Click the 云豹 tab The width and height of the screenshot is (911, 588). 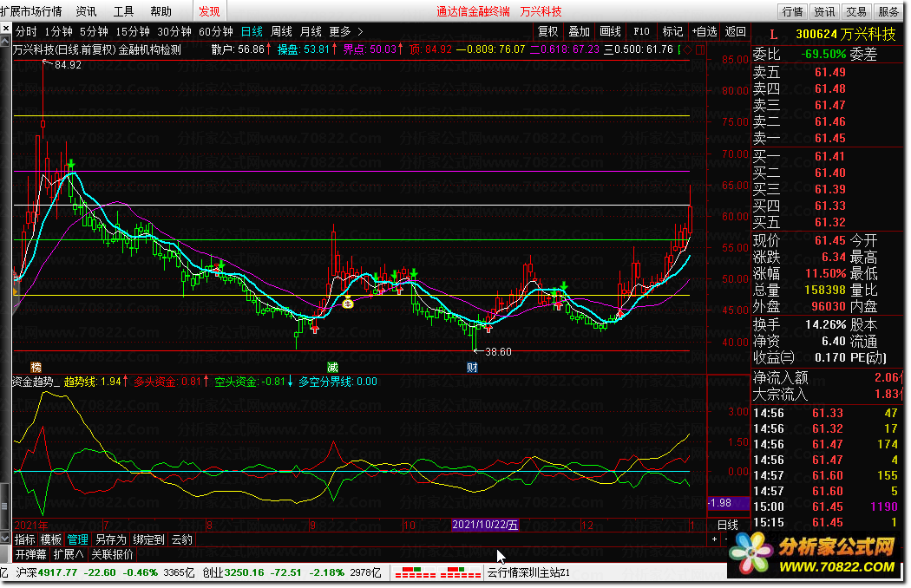[182, 539]
